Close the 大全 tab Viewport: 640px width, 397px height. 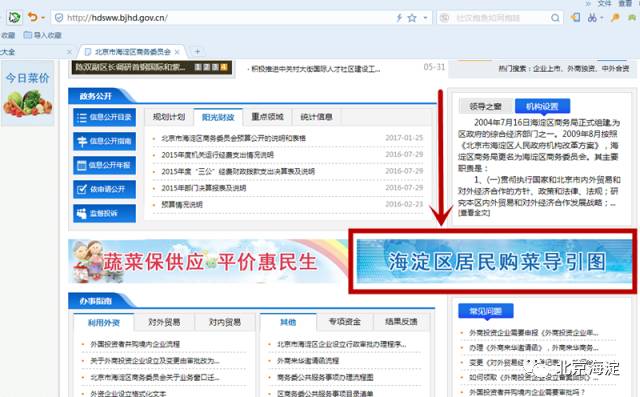coord(69,52)
